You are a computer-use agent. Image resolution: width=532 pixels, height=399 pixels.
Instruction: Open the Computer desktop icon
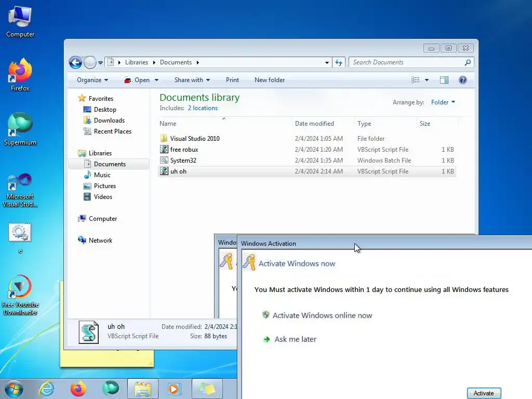point(20,22)
